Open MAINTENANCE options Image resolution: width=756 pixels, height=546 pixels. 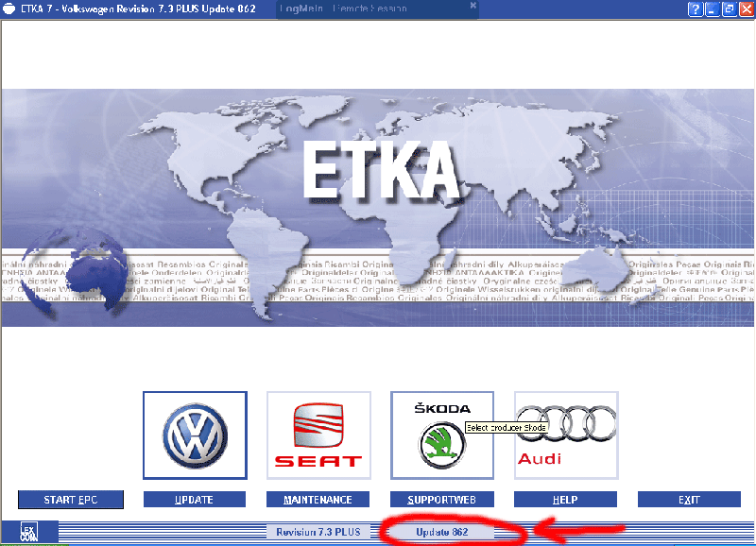[318, 500]
